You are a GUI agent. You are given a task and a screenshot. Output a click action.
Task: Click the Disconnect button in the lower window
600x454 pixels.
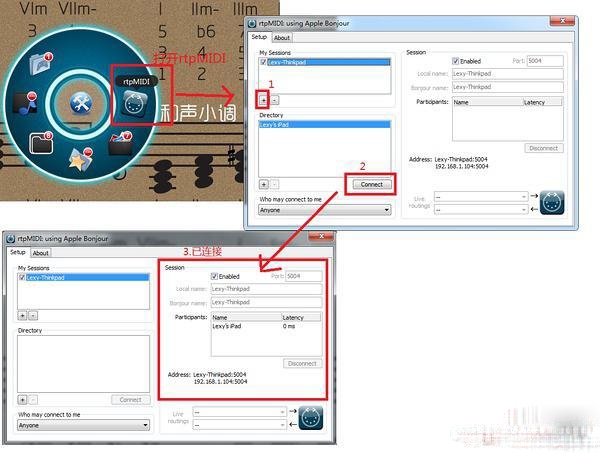point(302,363)
